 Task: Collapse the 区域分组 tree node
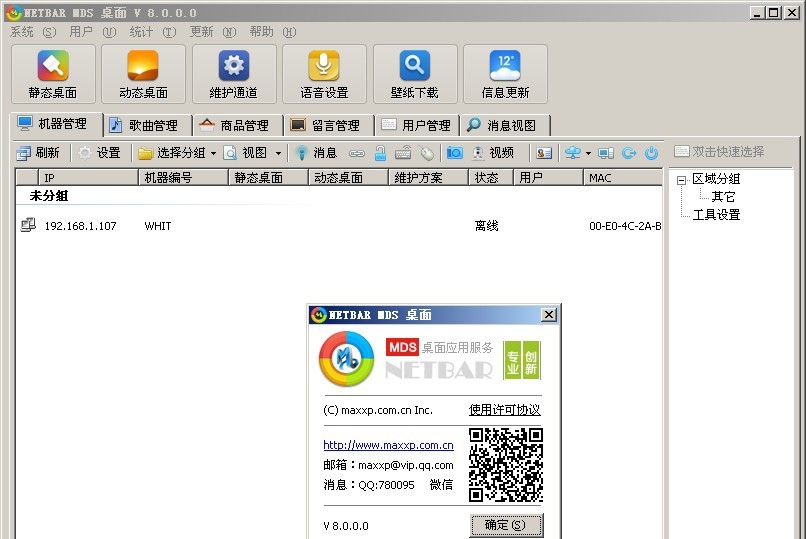coord(681,180)
